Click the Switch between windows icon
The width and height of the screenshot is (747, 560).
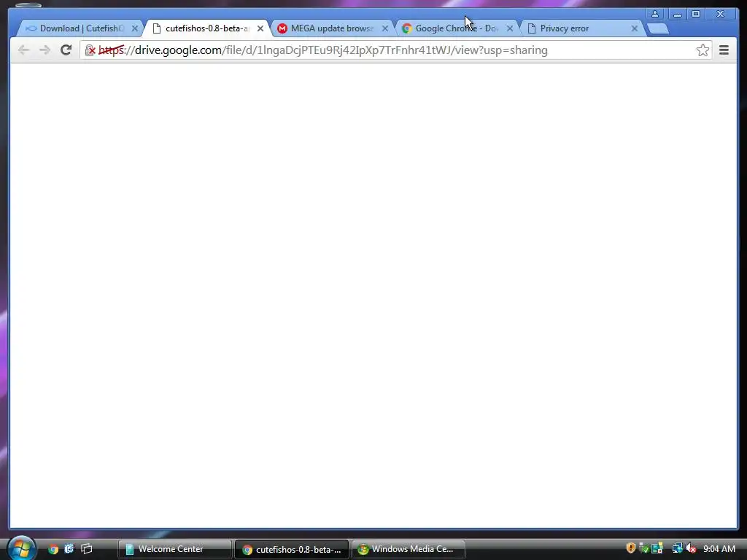coord(86,549)
